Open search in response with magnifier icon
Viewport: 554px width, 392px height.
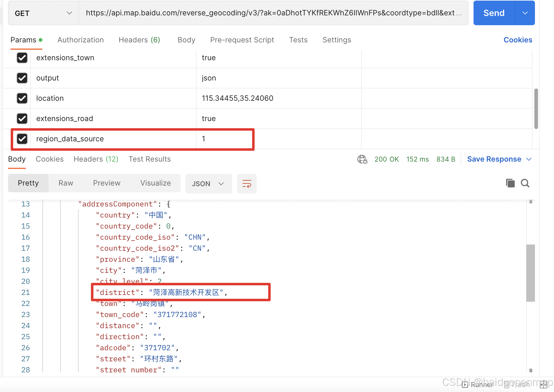click(x=525, y=183)
